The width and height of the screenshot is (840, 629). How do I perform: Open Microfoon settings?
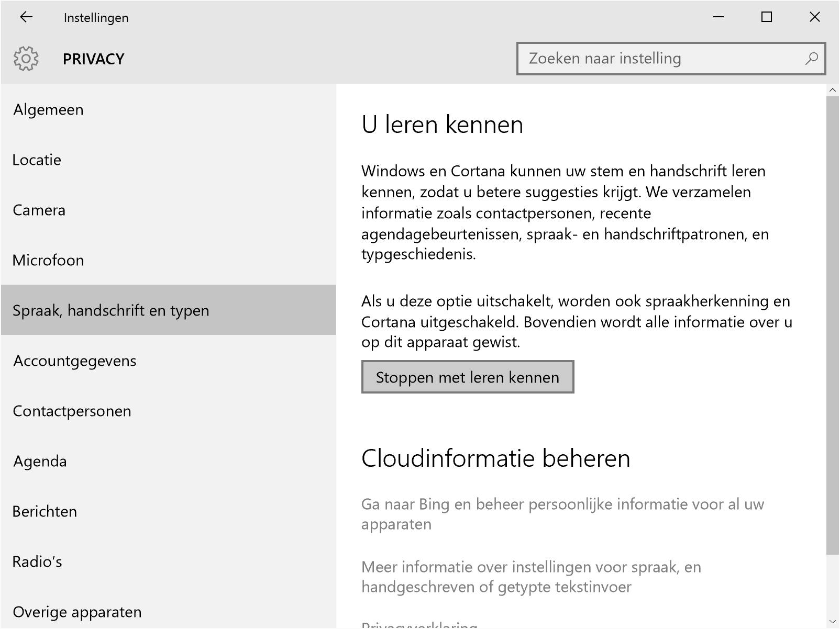coord(48,261)
